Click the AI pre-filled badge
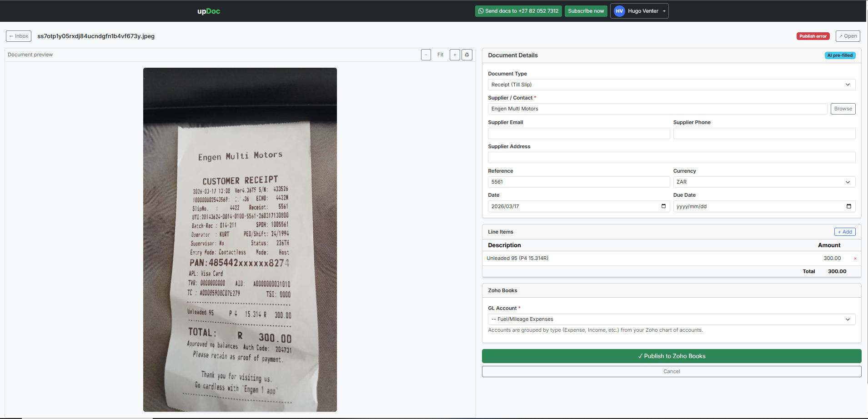This screenshot has width=868, height=419. (x=840, y=55)
